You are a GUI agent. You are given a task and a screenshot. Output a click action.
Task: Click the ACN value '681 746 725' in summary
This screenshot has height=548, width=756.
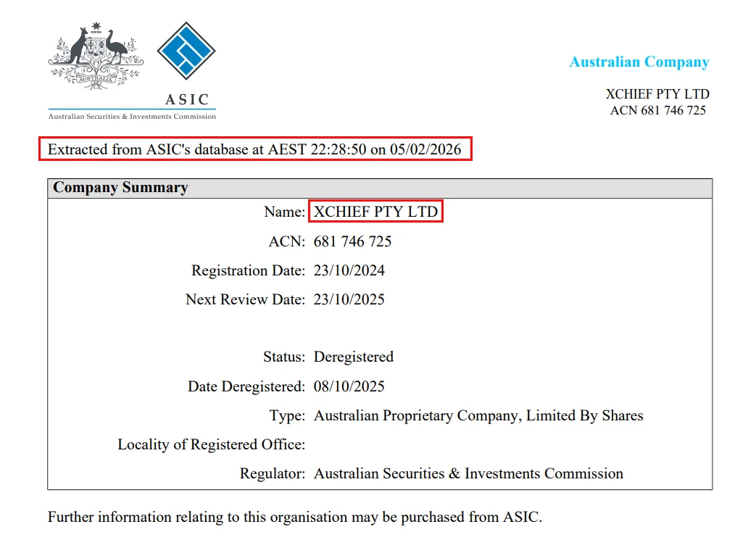(x=352, y=241)
